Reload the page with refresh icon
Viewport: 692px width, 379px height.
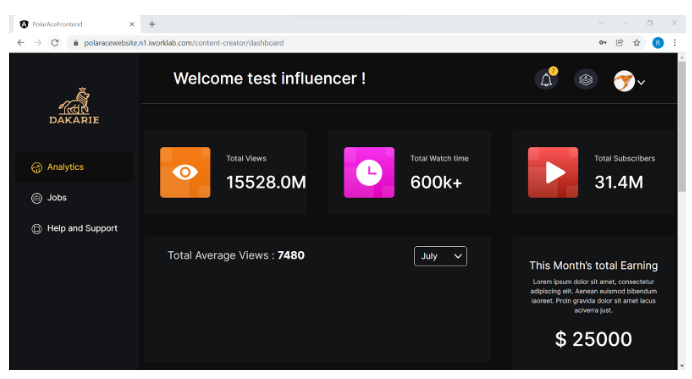[x=55, y=43]
